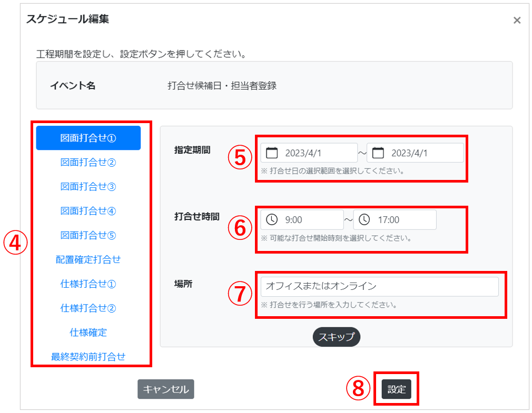Switch to 仕様打合せ② item

pyautogui.click(x=88, y=308)
